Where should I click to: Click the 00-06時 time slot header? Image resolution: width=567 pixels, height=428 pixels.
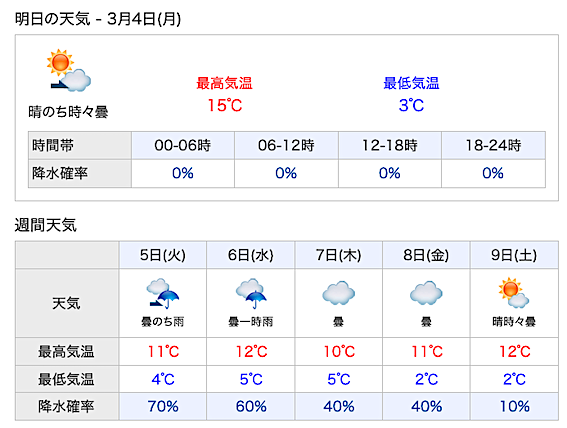183,145
